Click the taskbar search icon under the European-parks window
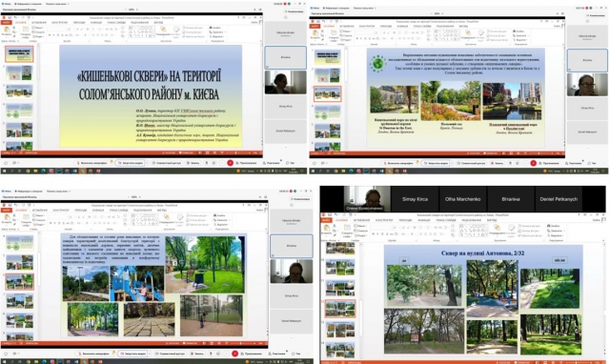The image size is (610, 364). point(320,172)
